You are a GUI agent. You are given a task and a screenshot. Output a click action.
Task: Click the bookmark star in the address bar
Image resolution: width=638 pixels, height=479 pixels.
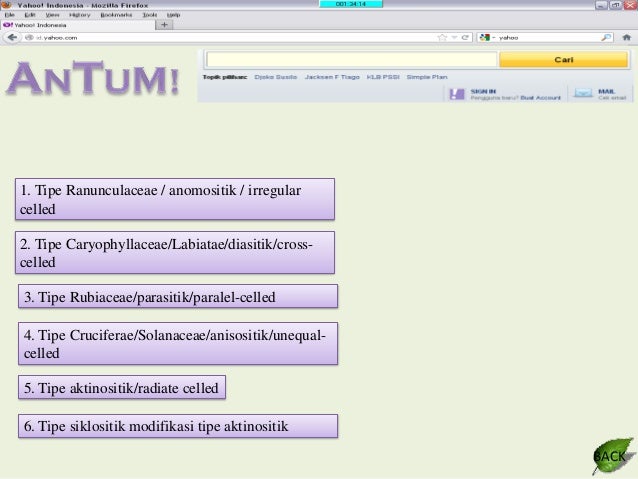(x=442, y=37)
